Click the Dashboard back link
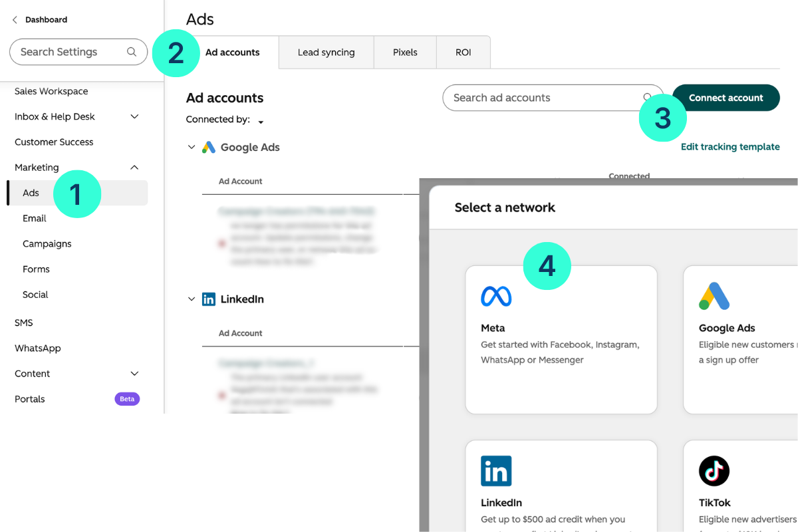Image resolution: width=798 pixels, height=532 pixels. tap(46, 20)
